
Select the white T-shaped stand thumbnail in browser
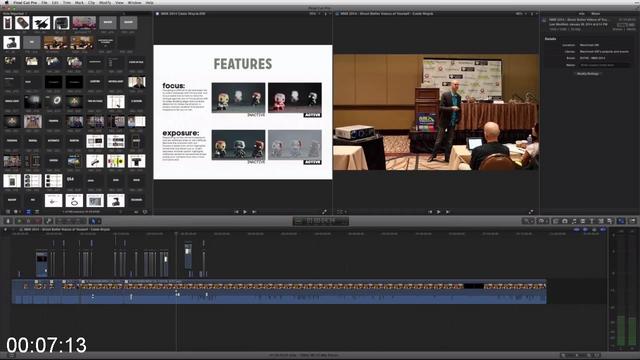click(136, 161)
